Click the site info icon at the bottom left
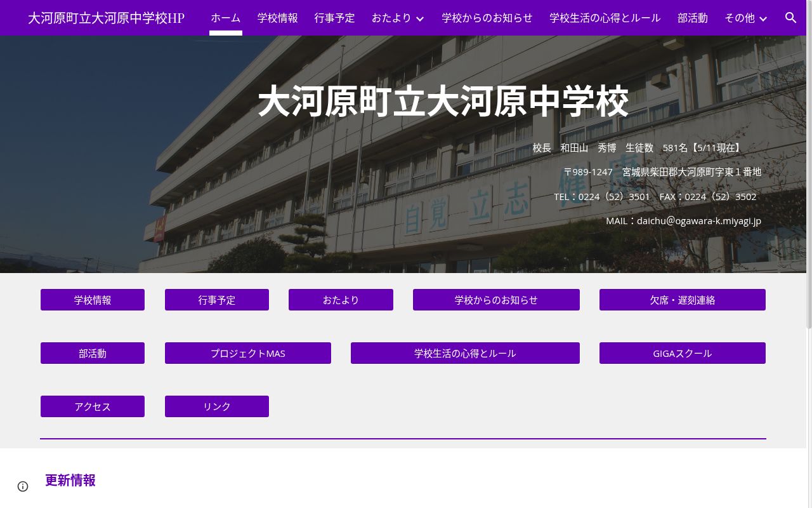This screenshot has height=508, width=812. point(23,486)
